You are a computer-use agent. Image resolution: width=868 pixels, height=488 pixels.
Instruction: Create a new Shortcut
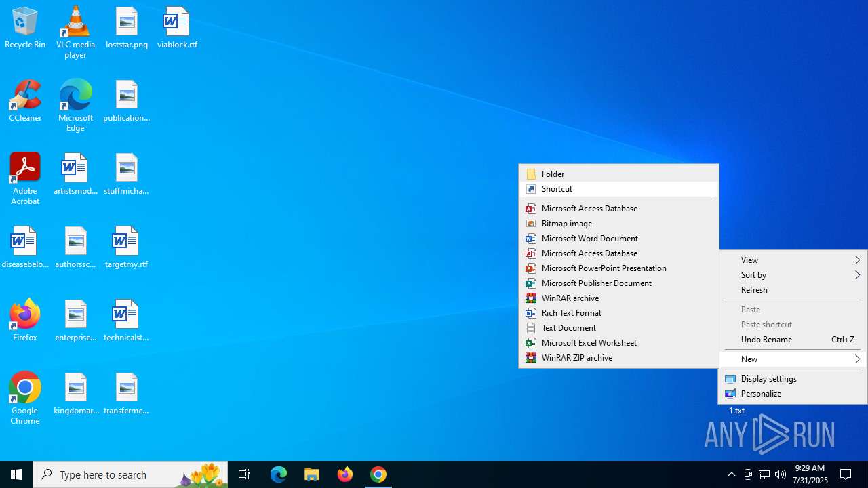618,189
